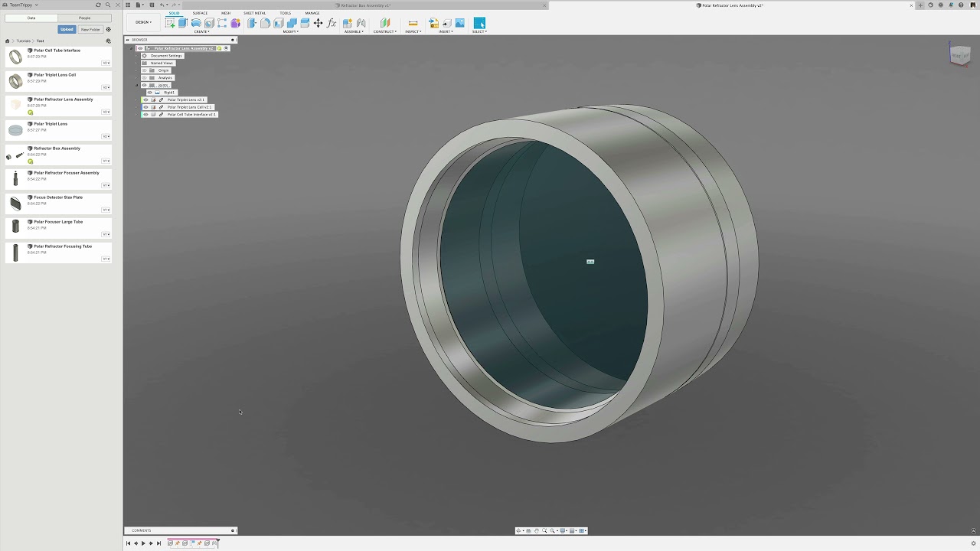This screenshot has height=551, width=980.
Task: Open the Inspect dropdown menu
Action: pyautogui.click(x=413, y=31)
